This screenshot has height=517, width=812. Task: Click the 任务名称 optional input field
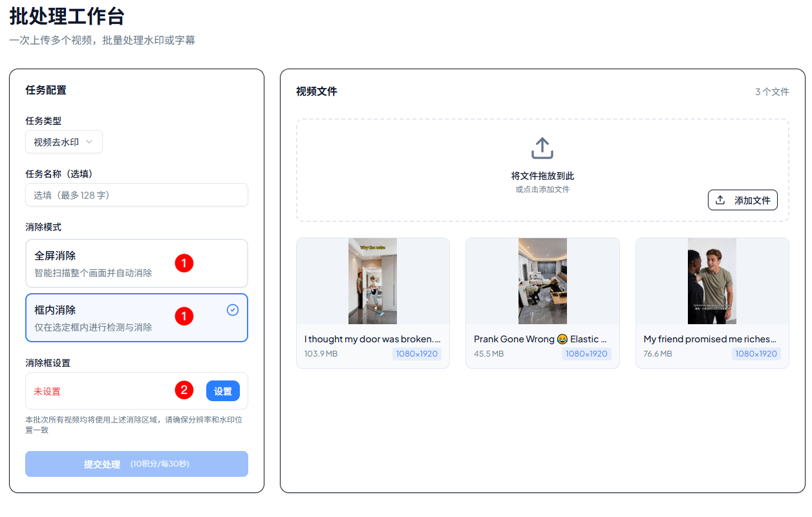136,195
